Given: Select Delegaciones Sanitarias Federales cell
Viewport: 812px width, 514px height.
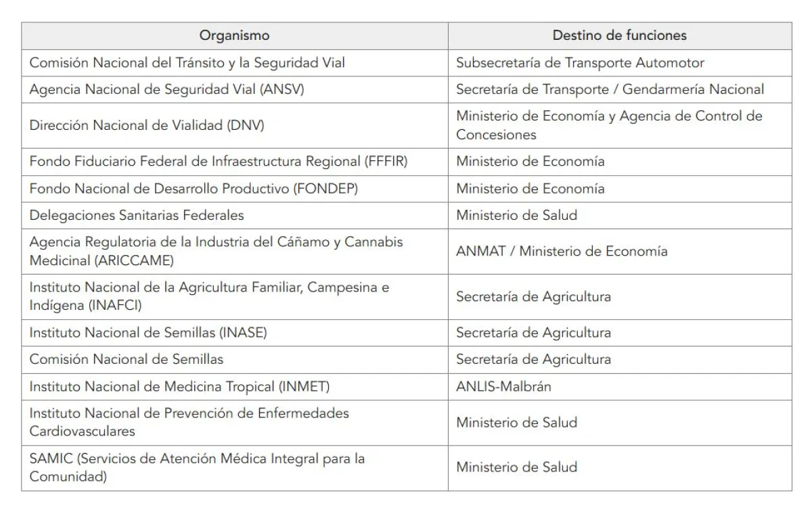Looking at the screenshot, I should point(137,215).
